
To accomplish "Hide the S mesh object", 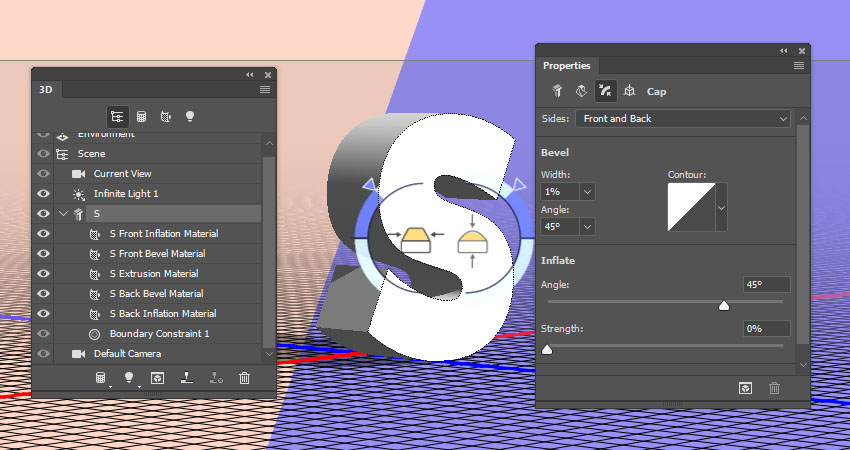I will [x=43, y=214].
